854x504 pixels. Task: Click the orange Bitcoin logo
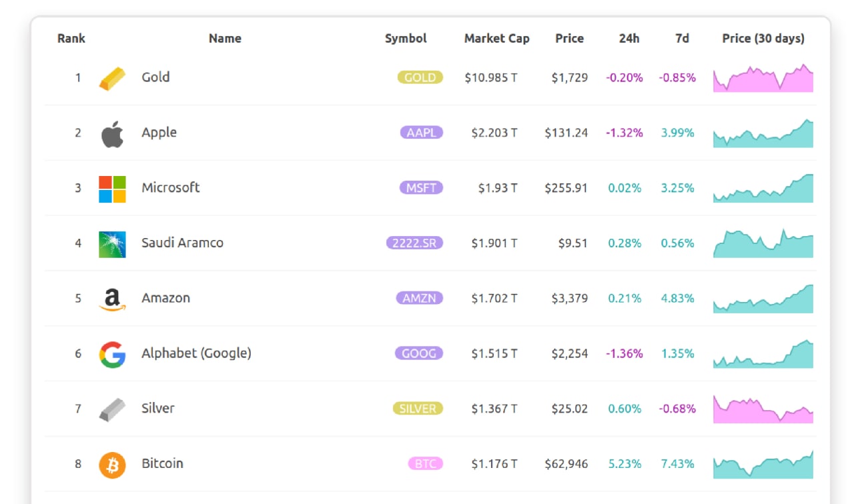(x=112, y=465)
